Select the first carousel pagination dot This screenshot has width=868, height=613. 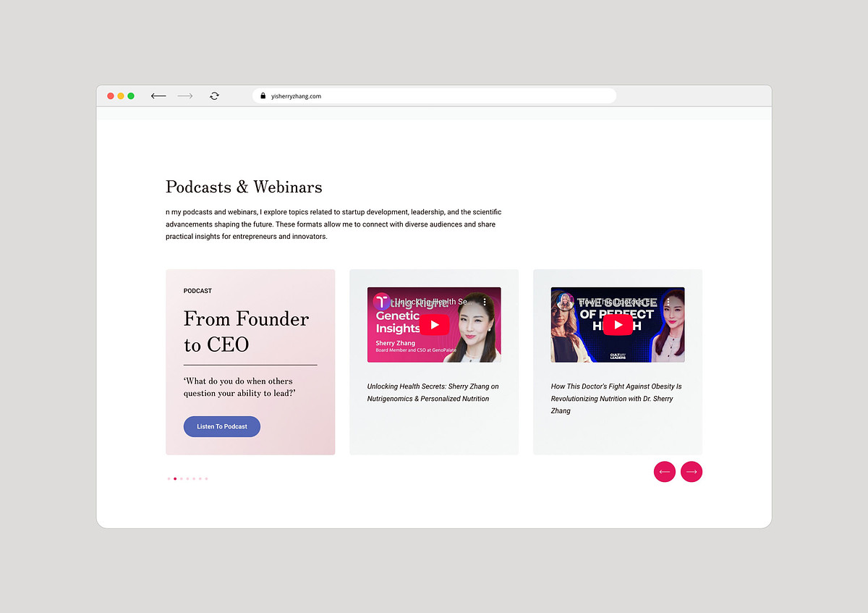(169, 478)
